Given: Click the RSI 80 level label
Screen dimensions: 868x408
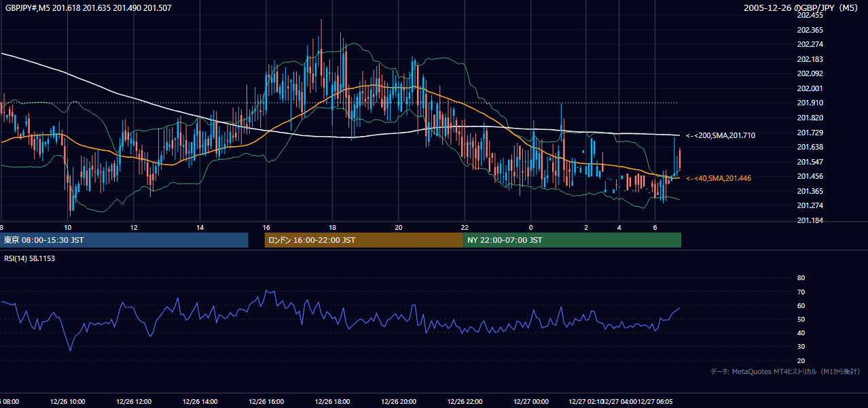Looking at the screenshot, I should pyautogui.click(x=801, y=278).
